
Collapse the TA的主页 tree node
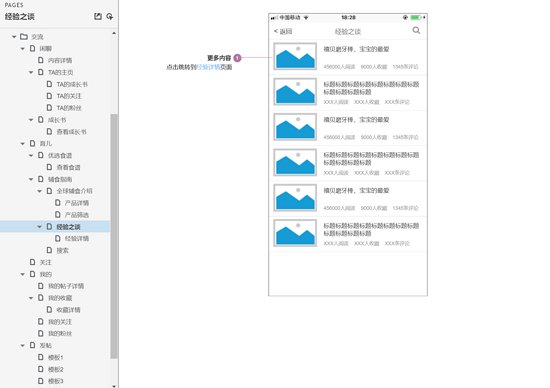(31, 72)
